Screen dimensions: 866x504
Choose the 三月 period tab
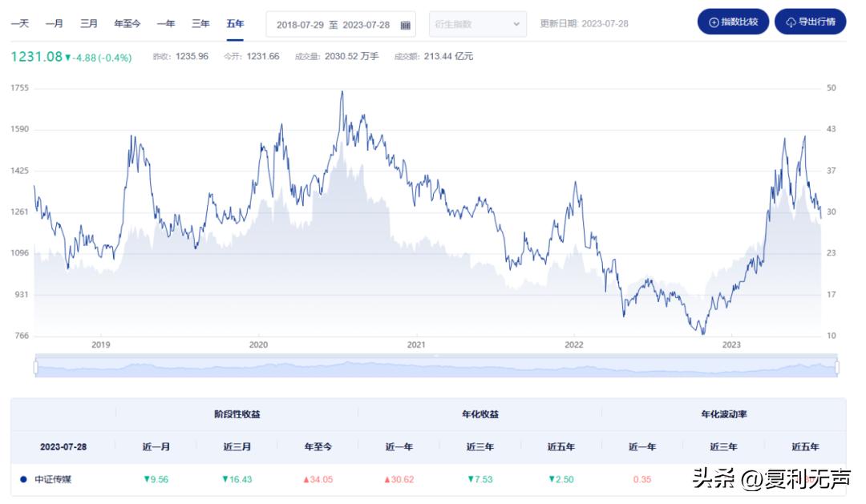[88, 24]
